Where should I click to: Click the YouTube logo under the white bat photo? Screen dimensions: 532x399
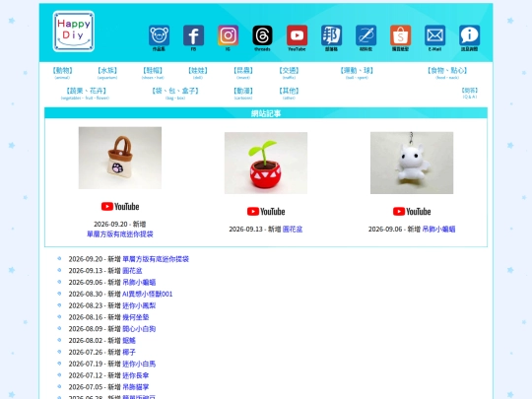tap(412, 212)
